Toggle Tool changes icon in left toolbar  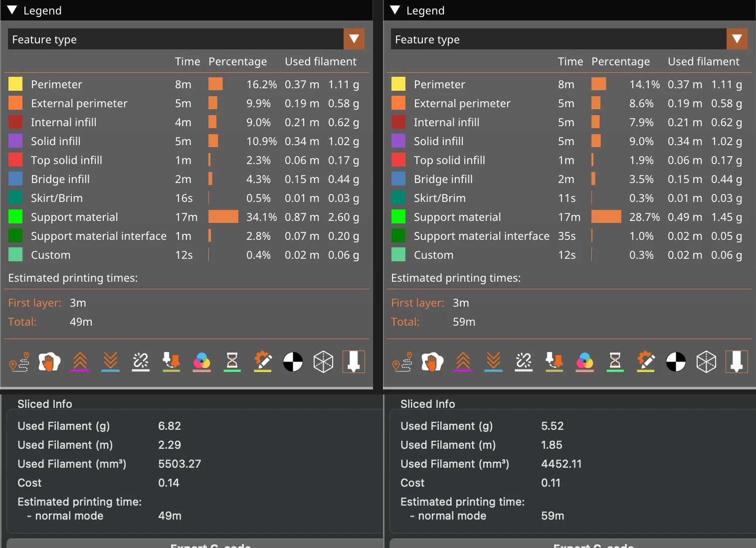coord(171,362)
